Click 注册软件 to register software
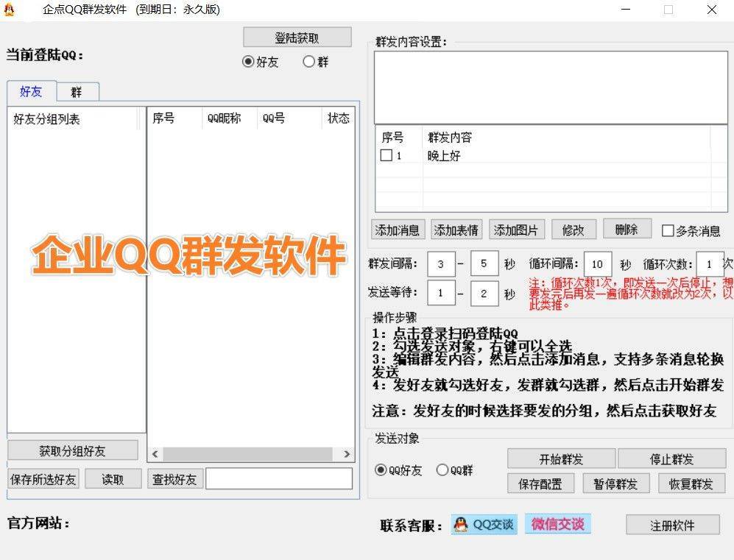734x560 pixels. pyautogui.click(x=672, y=525)
